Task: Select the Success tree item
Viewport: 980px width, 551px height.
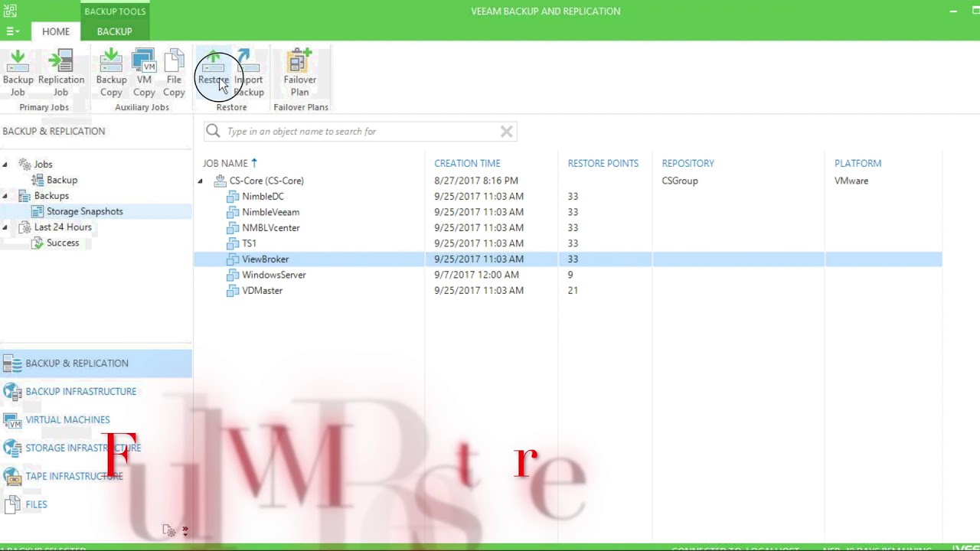Action: (63, 243)
